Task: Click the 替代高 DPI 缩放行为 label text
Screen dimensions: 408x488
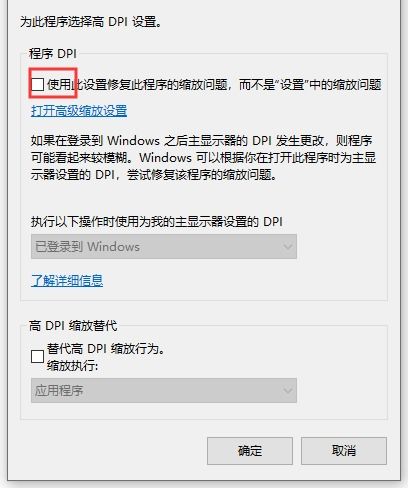Action: pos(106,349)
